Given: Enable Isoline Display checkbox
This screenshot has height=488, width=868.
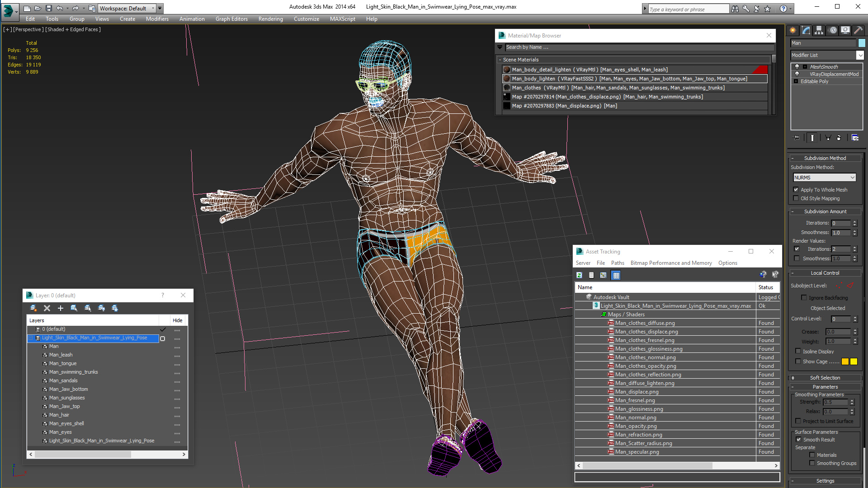Looking at the screenshot, I should [x=798, y=351].
